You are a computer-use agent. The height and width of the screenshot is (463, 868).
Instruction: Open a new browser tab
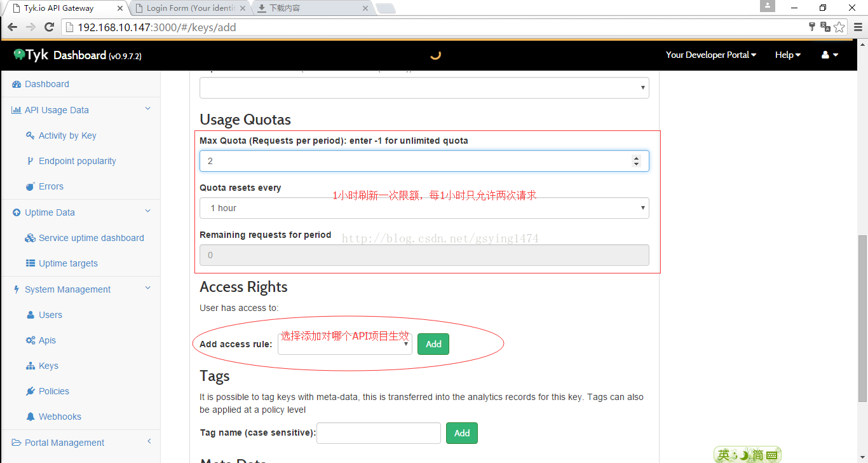pyautogui.click(x=386, y=8)
